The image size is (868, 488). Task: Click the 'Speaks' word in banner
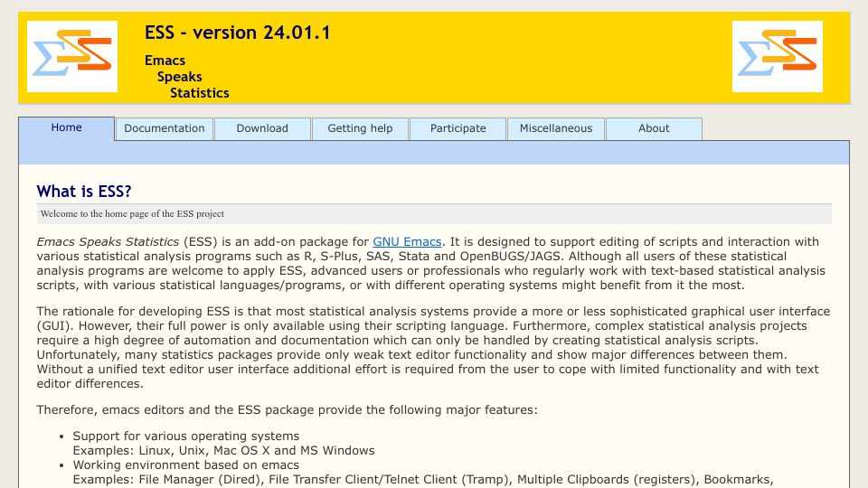tap(179, 77)
